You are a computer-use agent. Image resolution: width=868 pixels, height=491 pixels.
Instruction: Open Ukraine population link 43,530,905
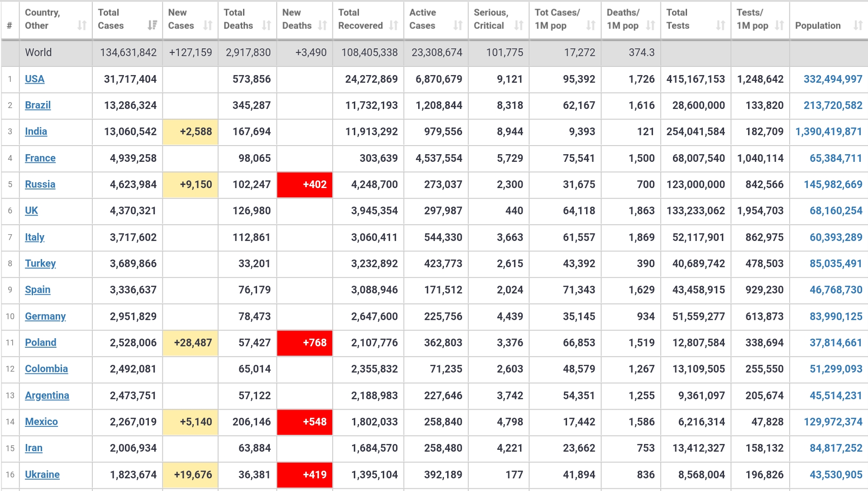[836, 475]
